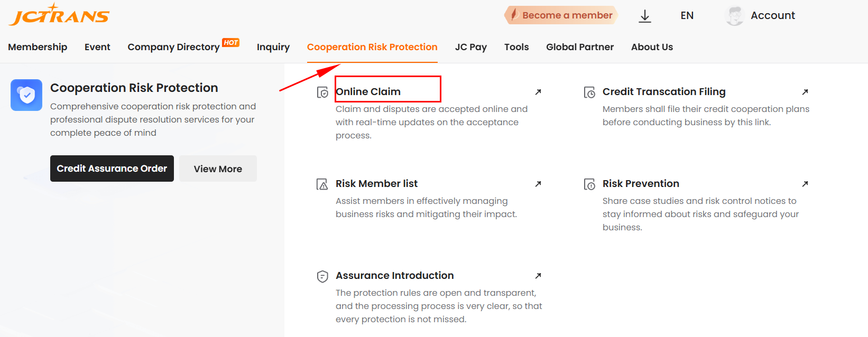868x337 pixels.
Task: Click the Online Claim document icon
Action: pyautogui.click(x=322, y=92)
